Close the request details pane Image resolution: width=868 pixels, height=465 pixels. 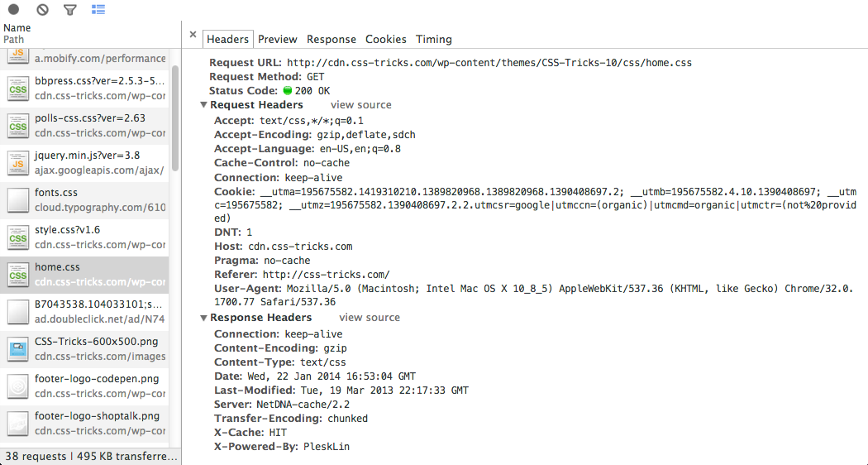(x=193, y=35)
